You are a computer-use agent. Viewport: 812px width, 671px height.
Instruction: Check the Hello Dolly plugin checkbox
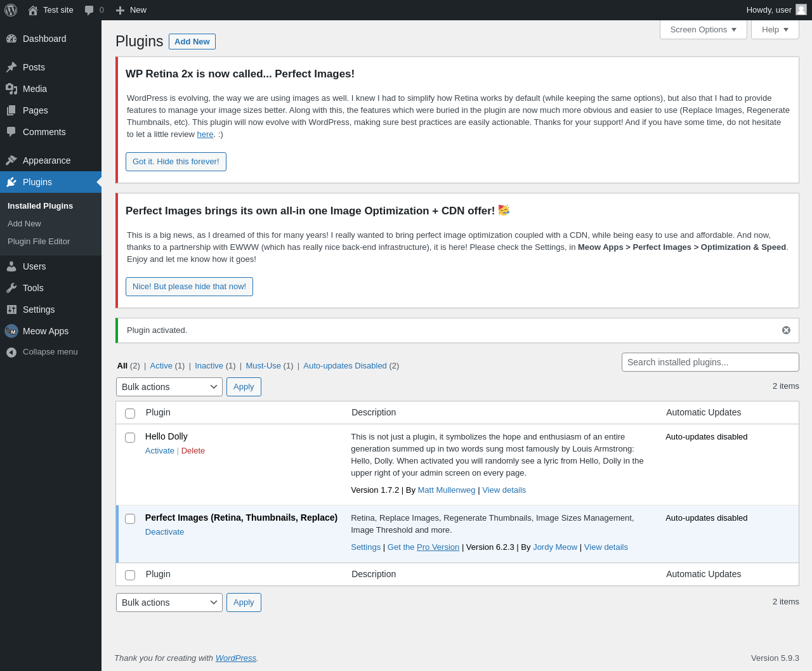(x=130, y=438)
